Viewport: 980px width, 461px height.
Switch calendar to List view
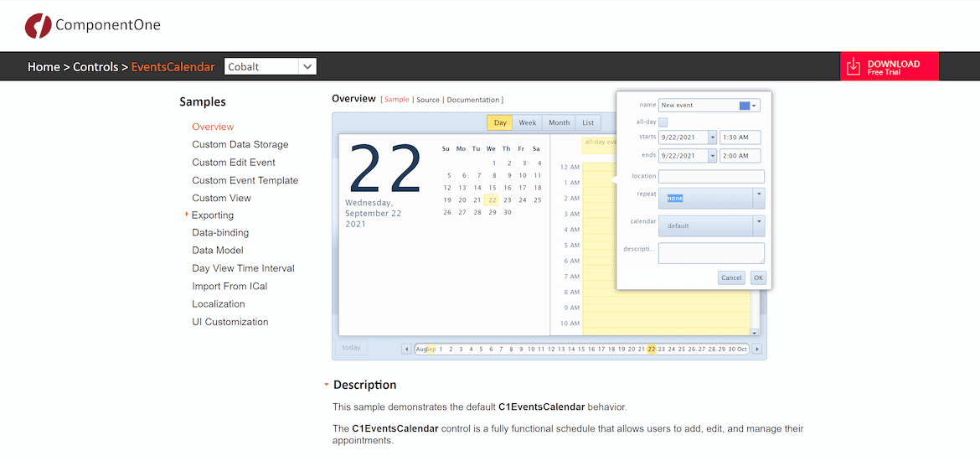point(588,122)
